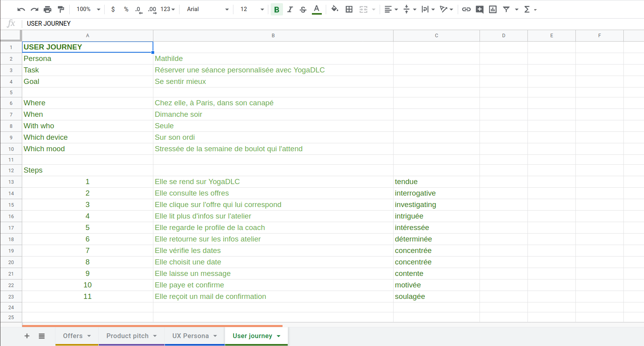Open User journey tab options arrow
Screen dimensions: 644x346
[279, 336]
